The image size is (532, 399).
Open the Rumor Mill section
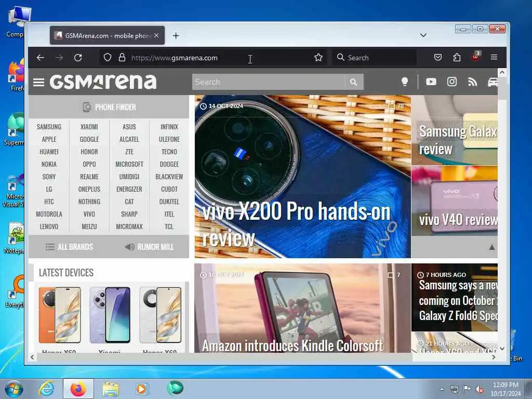149,247
